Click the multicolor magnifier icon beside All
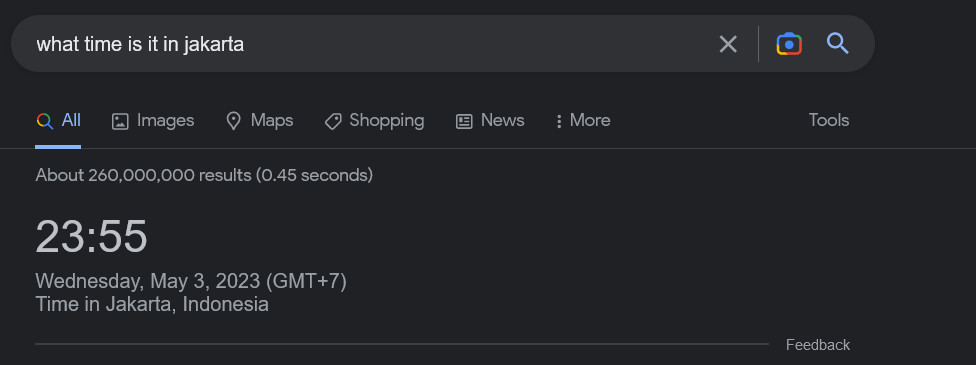Image resolution: width=976 pixels, height=365 pixels. point(45,121)
